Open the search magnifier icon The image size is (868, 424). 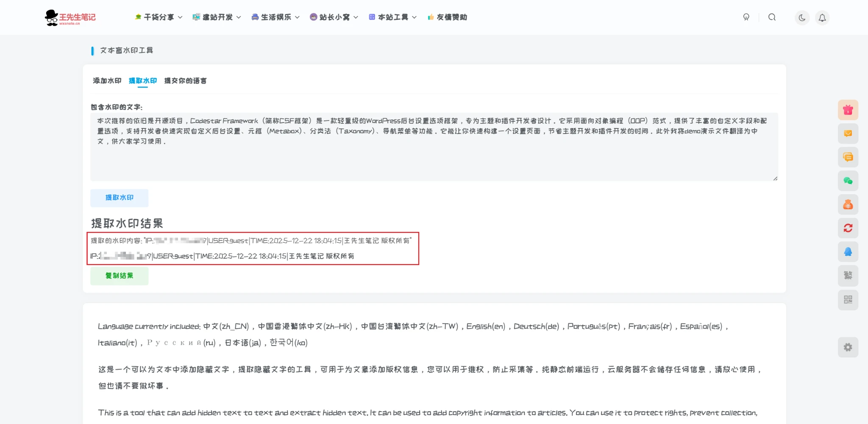pos(772,17)
